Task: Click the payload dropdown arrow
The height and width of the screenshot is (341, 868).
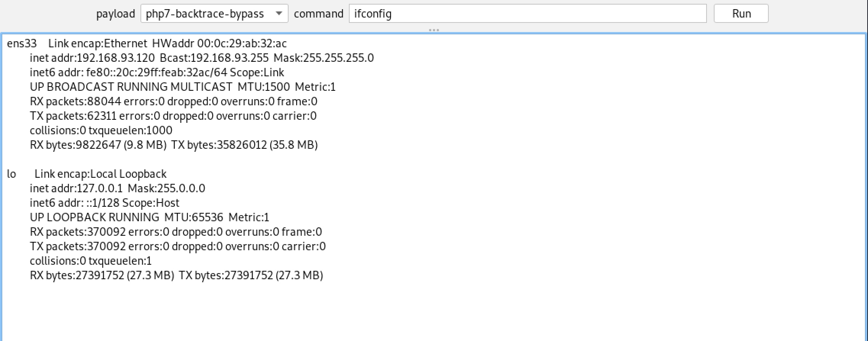Action: click(279, 14)
